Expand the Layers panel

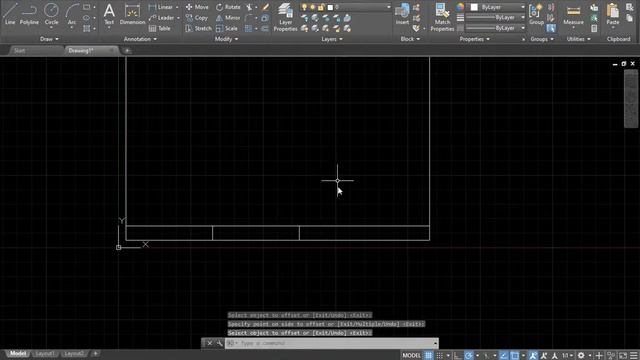332,39
